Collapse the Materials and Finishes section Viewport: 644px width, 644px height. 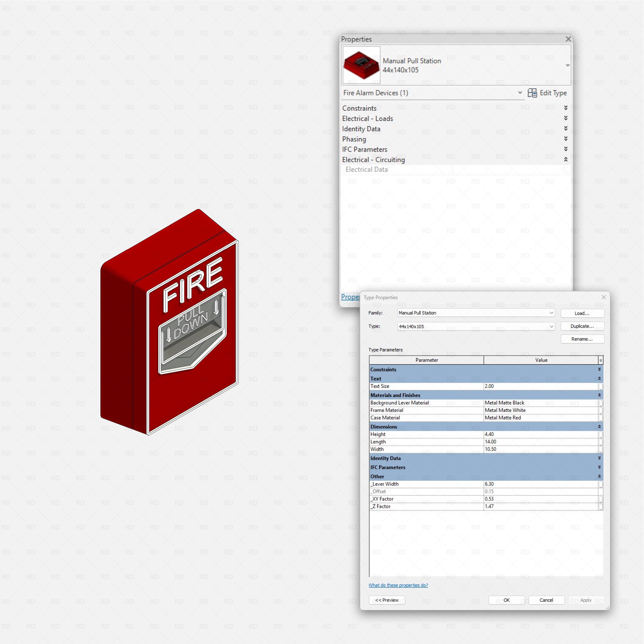pos(599,395)
